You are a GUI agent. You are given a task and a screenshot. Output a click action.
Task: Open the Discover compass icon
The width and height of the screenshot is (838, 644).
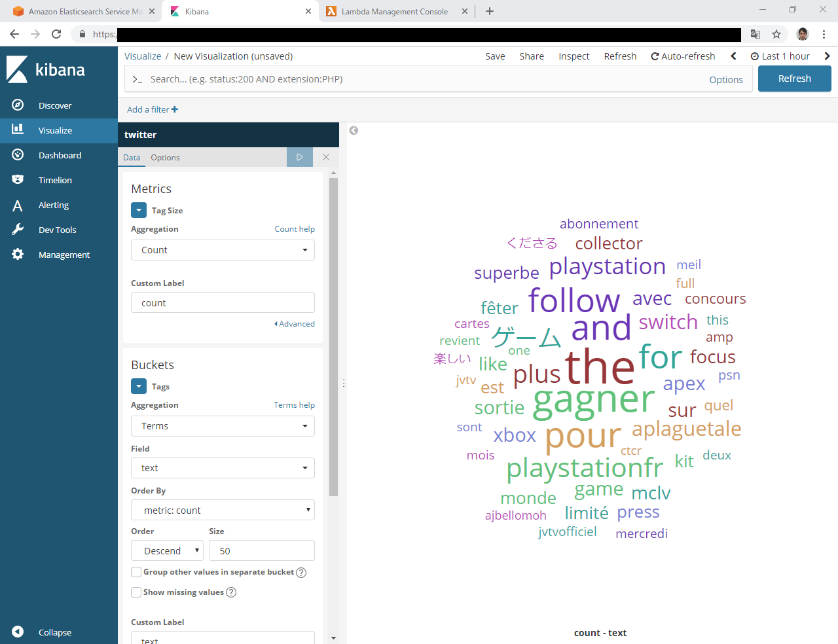(18, 105)
